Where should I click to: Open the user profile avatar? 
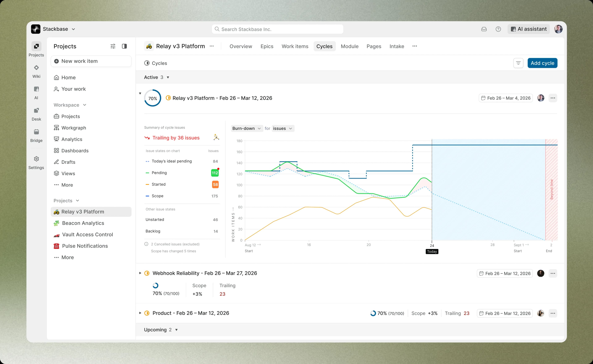click(x=558, y=29)
